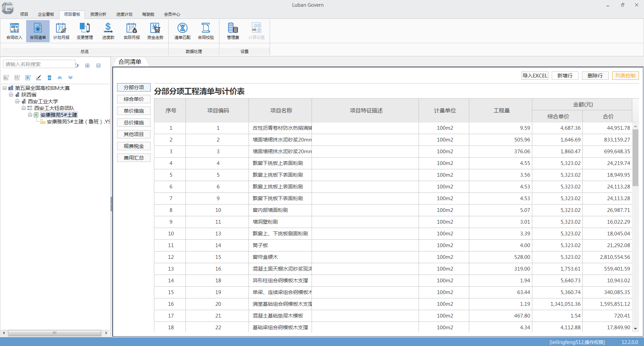This screenshot has height=346, width=644.
Task: Click the 变更管理 toolbar icon
Action: pos(85,31)
